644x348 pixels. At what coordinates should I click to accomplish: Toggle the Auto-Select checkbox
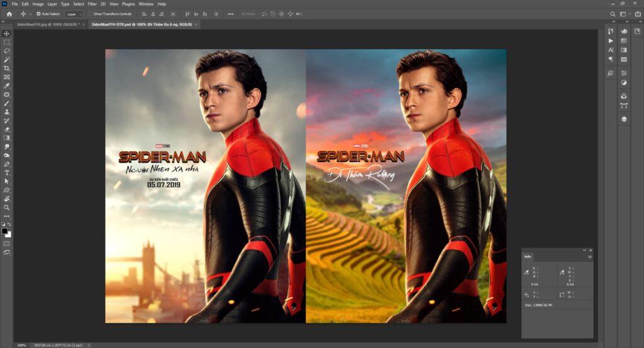[38, 14]
